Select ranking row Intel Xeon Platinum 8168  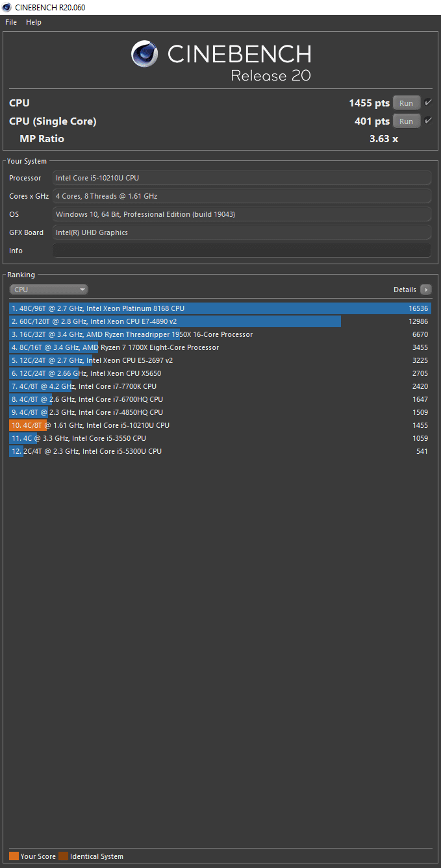[220, 308]
